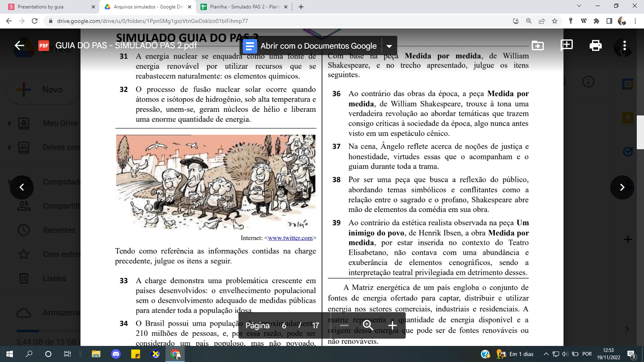Share this page icon in address bar

tap(542, 21)
